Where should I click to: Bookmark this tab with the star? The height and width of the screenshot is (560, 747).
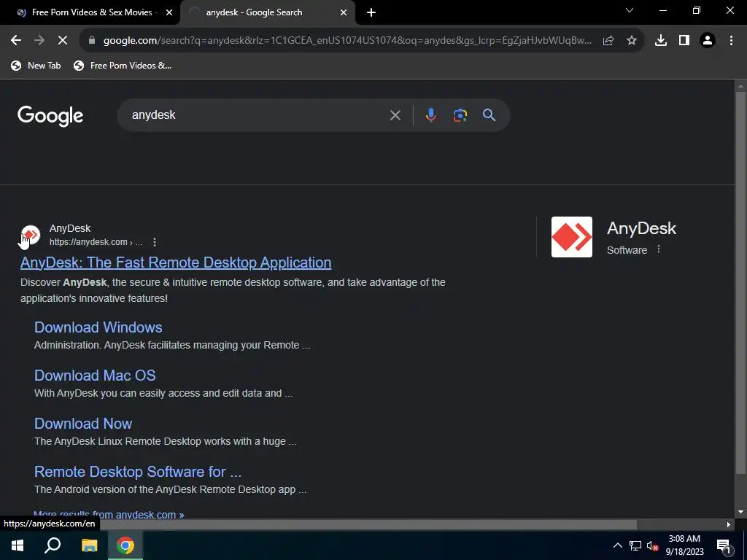632,41
